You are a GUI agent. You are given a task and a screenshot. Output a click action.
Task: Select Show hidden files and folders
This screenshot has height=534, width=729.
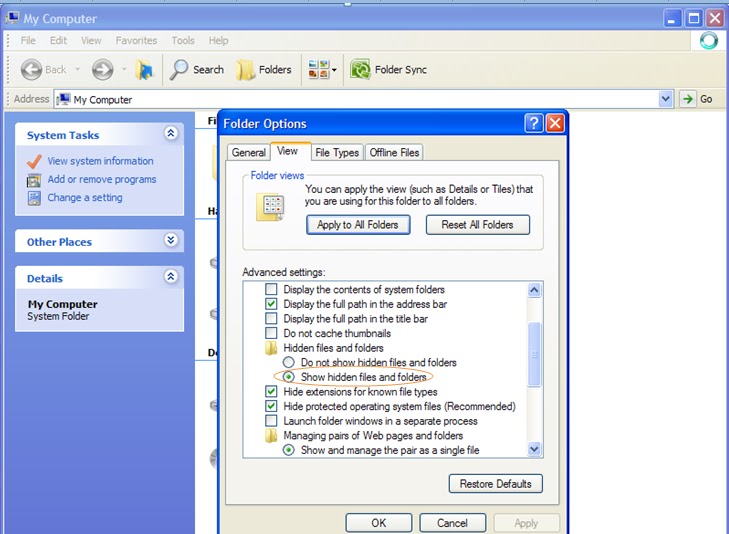[x=289, y=376]
